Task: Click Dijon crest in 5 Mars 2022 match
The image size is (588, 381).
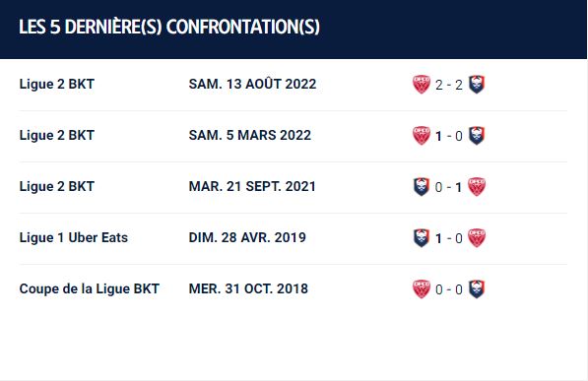Action: pos(422,136)
